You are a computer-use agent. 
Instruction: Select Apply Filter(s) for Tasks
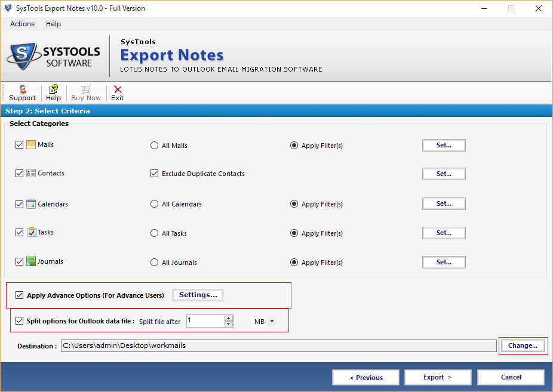(x=294, y=233)
